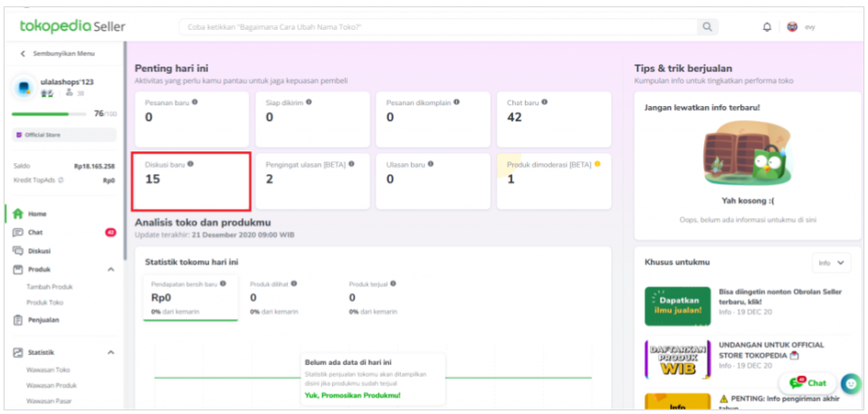Click the ulalashops'123 shop avatar
The height and width of the screenshot is (414, 868).
click(x=24, y=87)
